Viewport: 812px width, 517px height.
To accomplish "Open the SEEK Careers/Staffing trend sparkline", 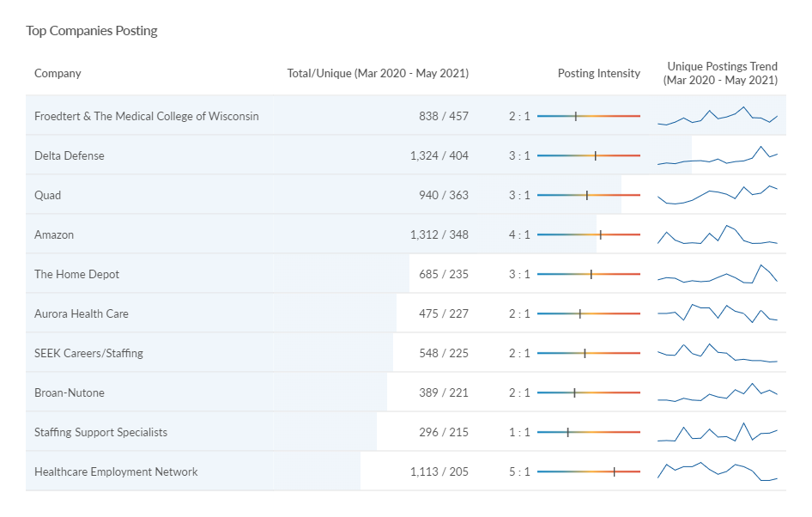I will pos(718,353).
